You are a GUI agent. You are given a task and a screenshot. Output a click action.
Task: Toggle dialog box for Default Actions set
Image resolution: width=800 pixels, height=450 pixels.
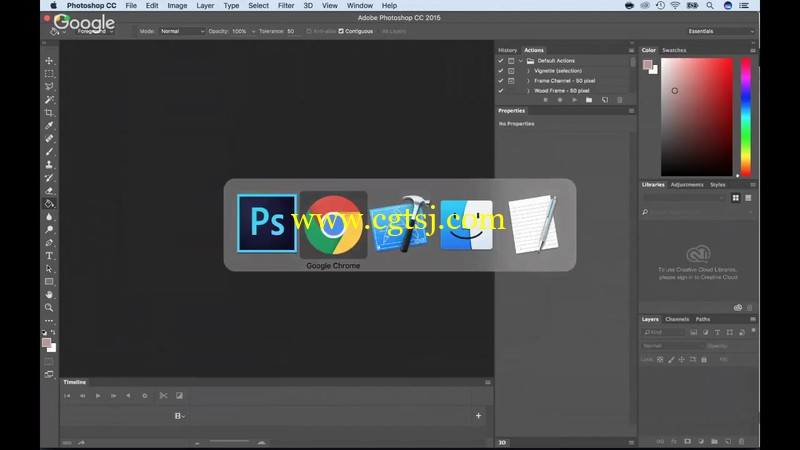(511, 61)
